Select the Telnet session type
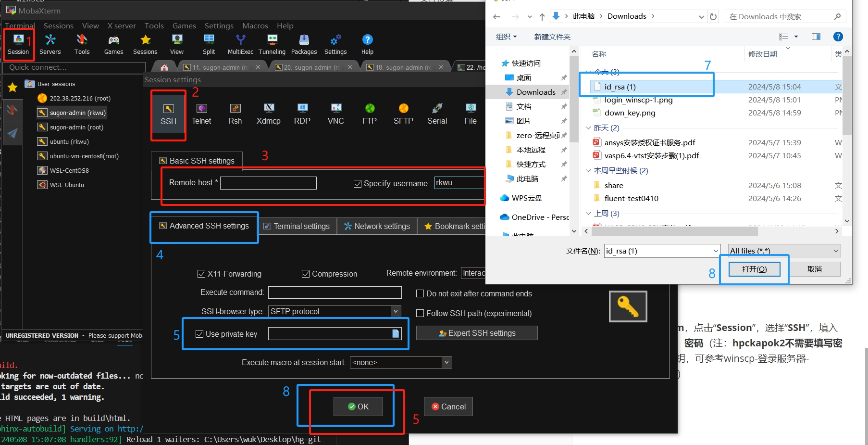Viewport: 868px width, 445px height. coord(201,114)
